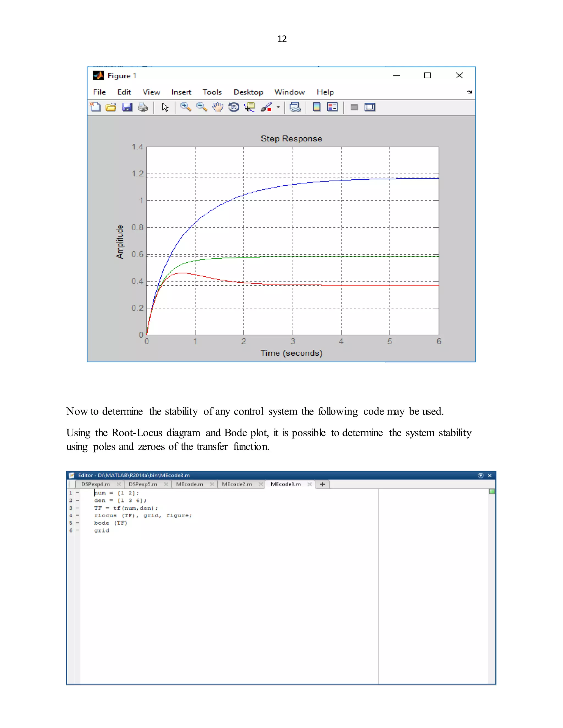Viewport: 563px width, 728px height.
Task: Select the Zoom In magnifier tool
Action: [186, 107]
